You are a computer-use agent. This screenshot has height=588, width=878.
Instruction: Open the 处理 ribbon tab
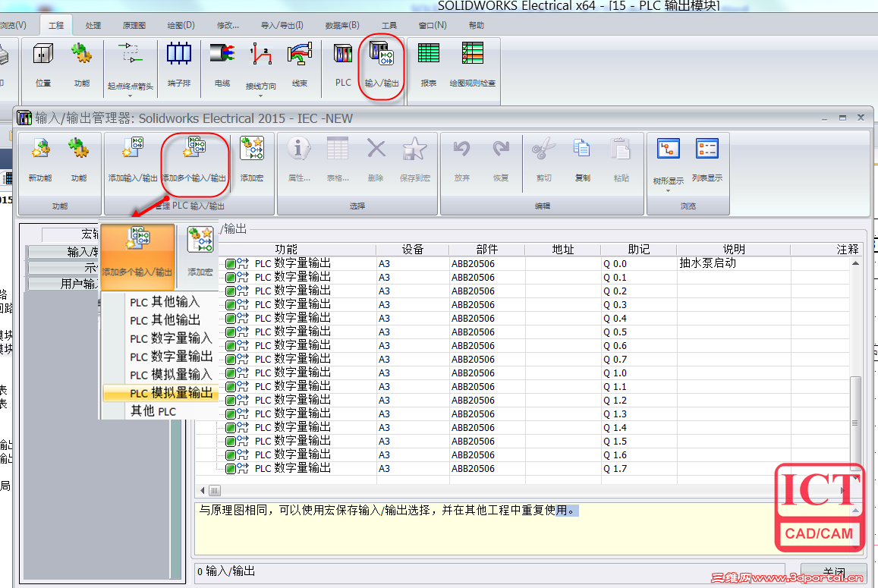[93, 25]
